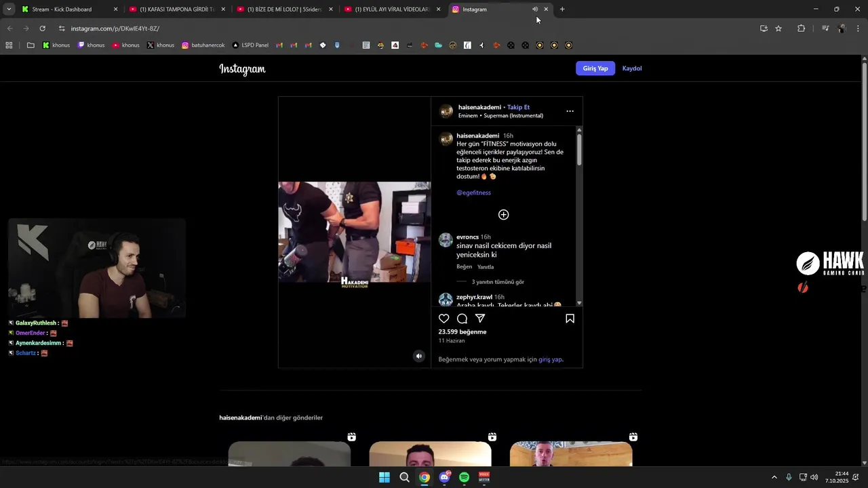Open khonus YouTube bookmark
This screenshot has width=868, height=488.
[125, 45]
